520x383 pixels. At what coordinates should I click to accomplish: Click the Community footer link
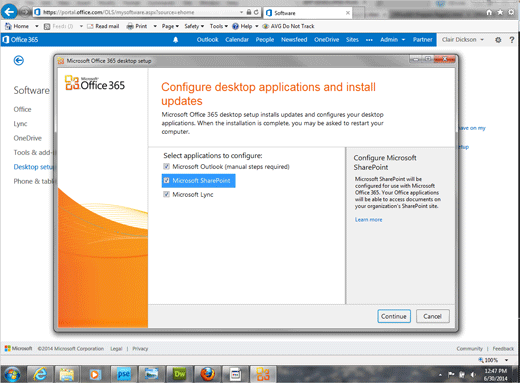point(469,349)
